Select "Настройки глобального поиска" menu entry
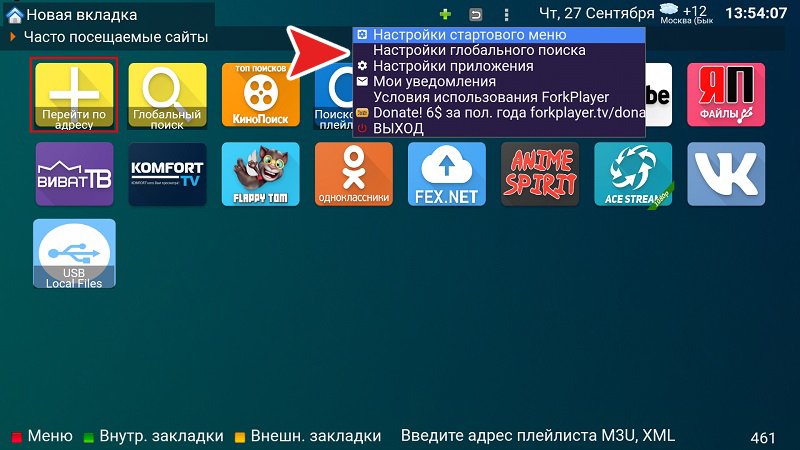 [x=498, y=51]
